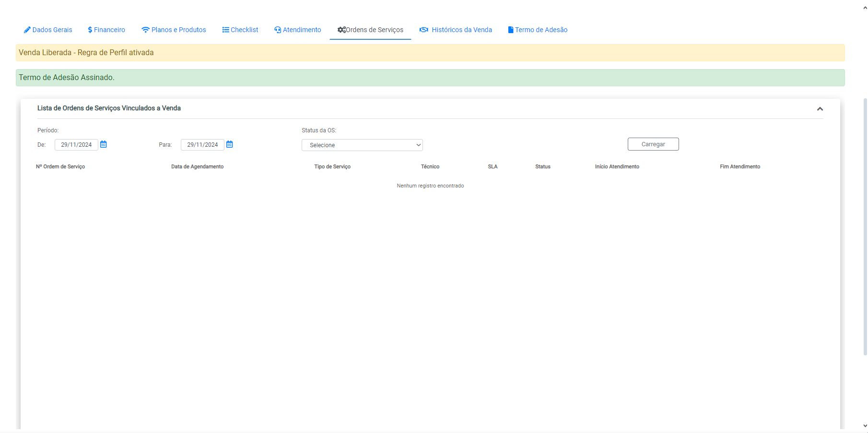Viewport: 868px width, 433px height.
Task: Click the gears icon for Ordens de Serviços
Action: click(341, 30)
